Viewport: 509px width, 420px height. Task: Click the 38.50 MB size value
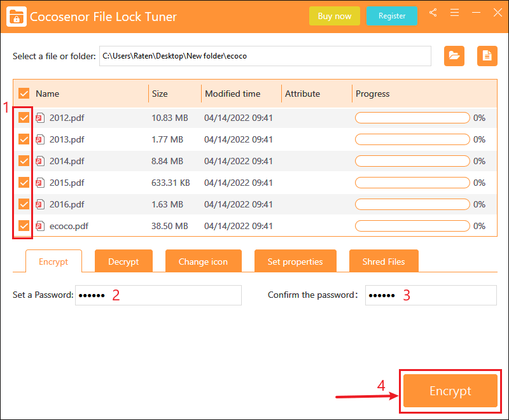pyautogui.click(x=170, y=226)
